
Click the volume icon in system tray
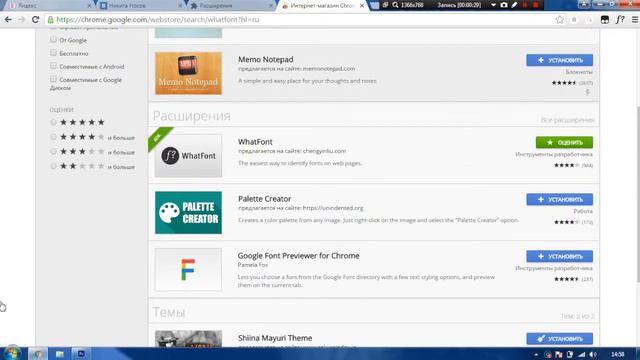(x=593, y=354)
